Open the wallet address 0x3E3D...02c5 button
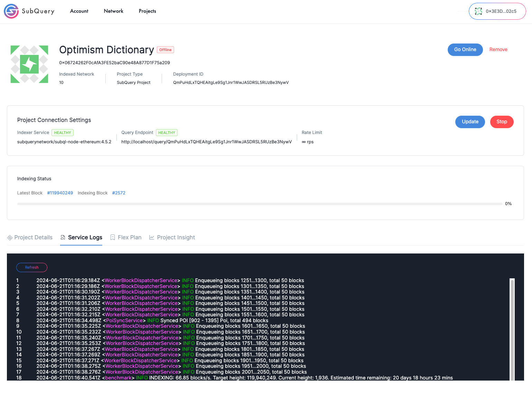 pos(497,11)
